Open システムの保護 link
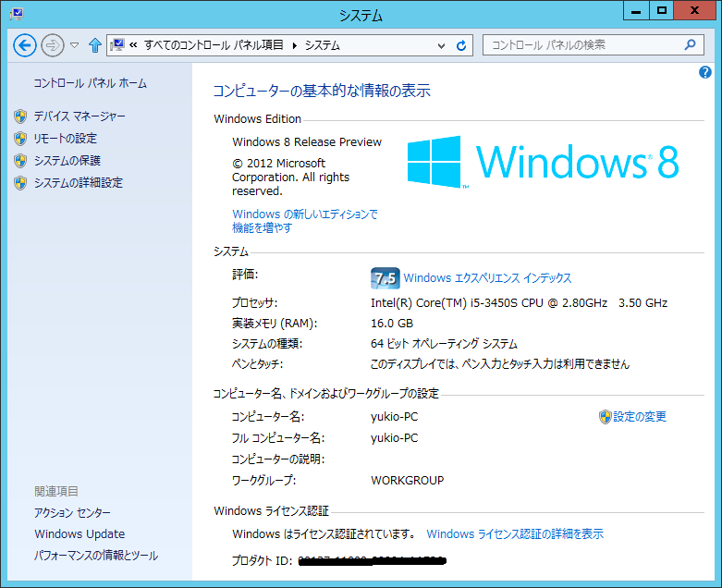722x588 pixels. tap(67, 161)
